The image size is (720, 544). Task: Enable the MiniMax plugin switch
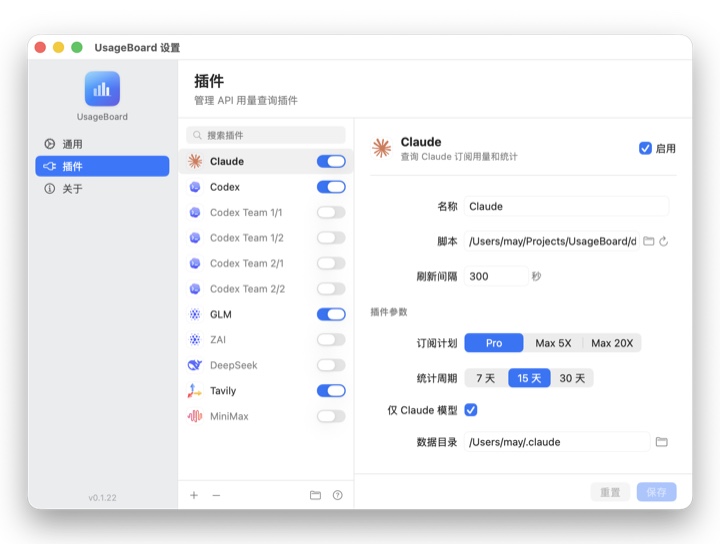coord(331,416)
